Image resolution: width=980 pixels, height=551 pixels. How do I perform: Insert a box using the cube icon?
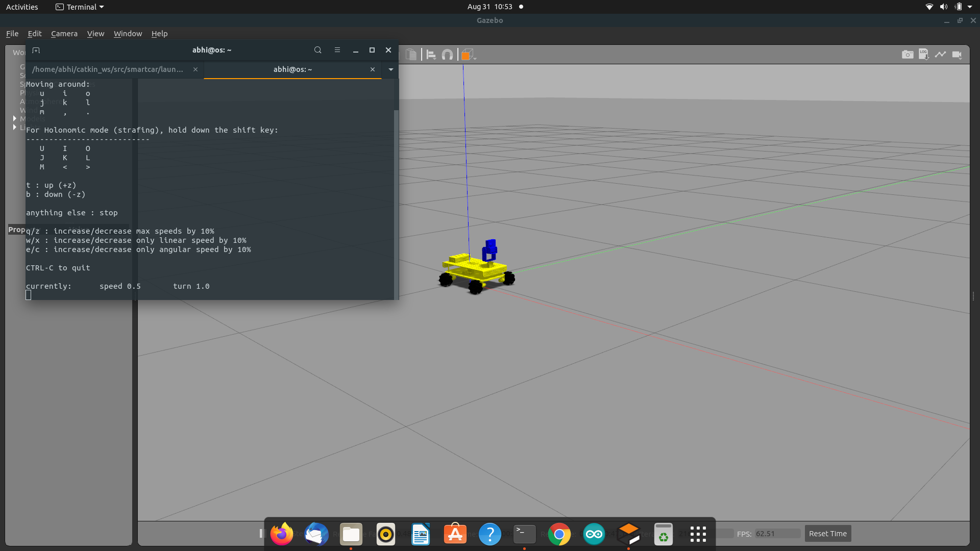pos(467,54)
